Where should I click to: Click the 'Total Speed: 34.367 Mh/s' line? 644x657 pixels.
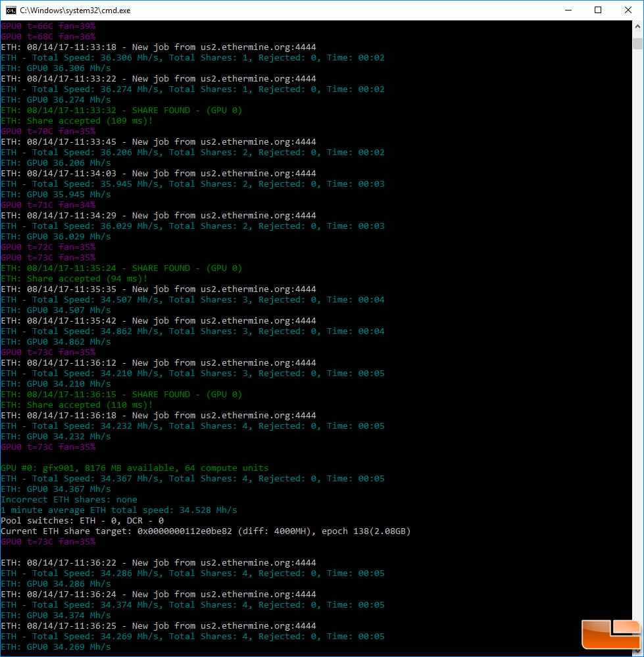coord(192,479)
